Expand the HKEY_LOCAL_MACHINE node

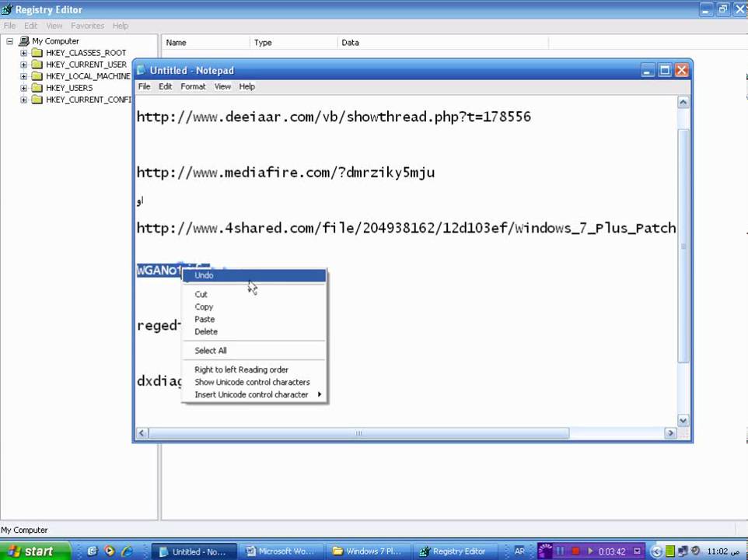tap(23, 76)
